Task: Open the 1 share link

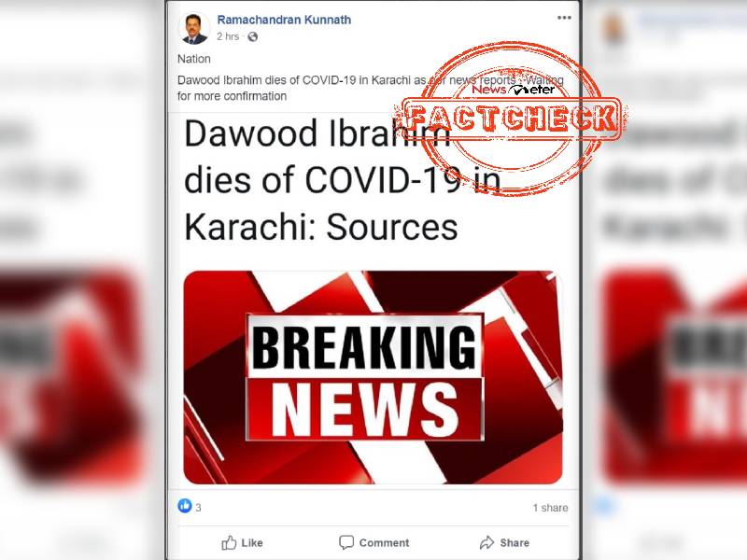Action: click(x=550, y=508)
